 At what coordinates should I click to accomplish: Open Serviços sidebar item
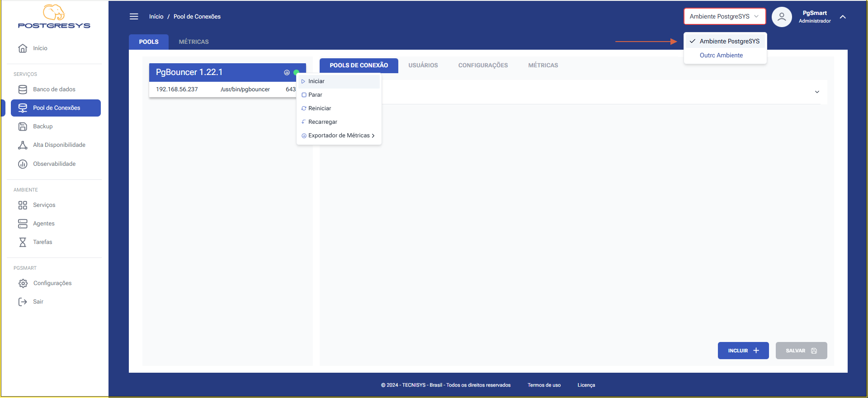[56, 205]
